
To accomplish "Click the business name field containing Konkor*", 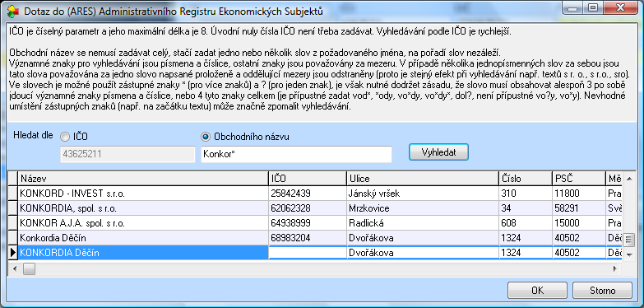I will click(x=296, y=154).
